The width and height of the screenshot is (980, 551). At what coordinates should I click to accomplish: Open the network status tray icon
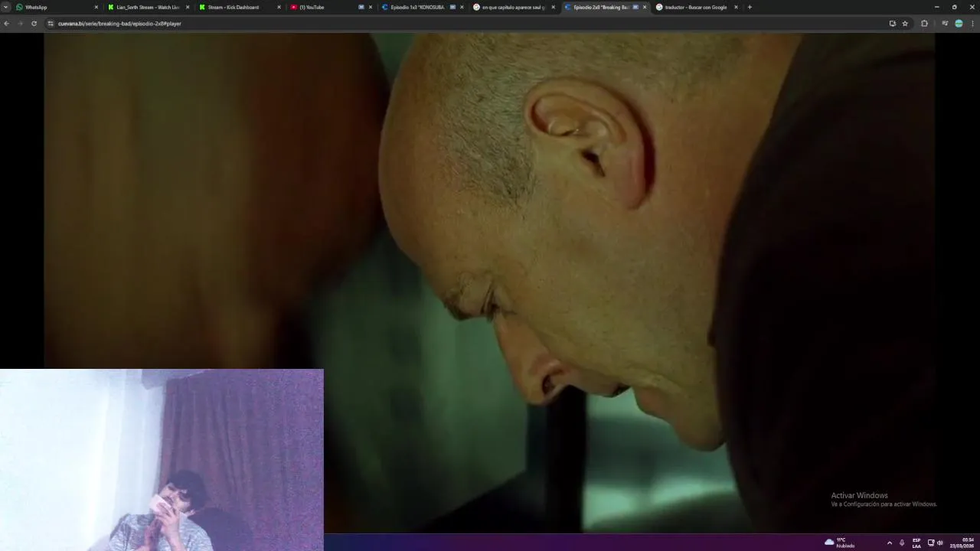(x=931, y=543)
